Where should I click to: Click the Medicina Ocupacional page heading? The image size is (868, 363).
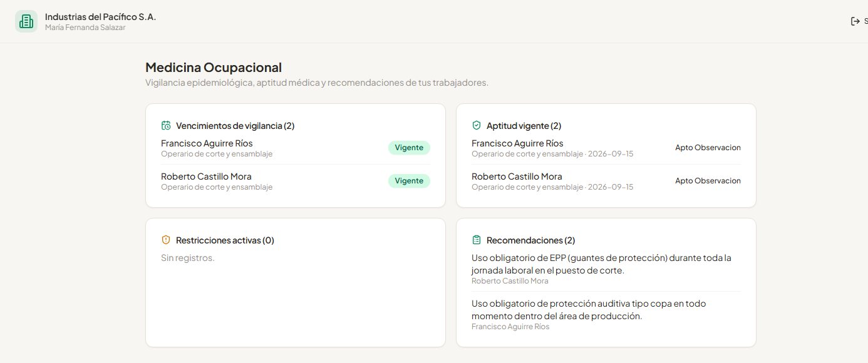click(x=214, y=67)
